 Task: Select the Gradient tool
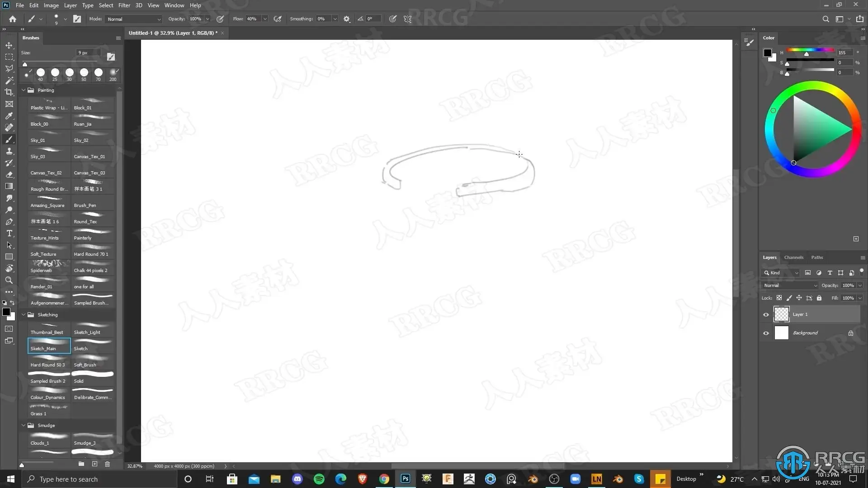pos(9,186)
